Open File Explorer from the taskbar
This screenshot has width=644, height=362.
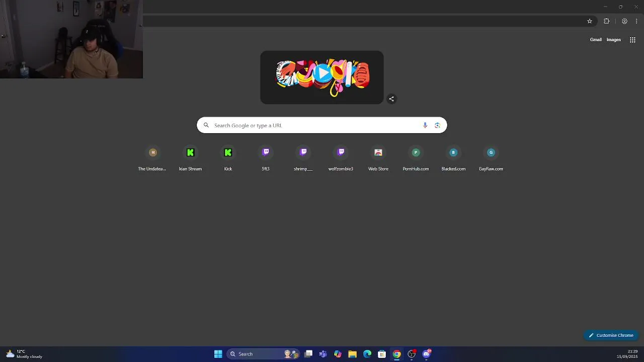[353, 354]
